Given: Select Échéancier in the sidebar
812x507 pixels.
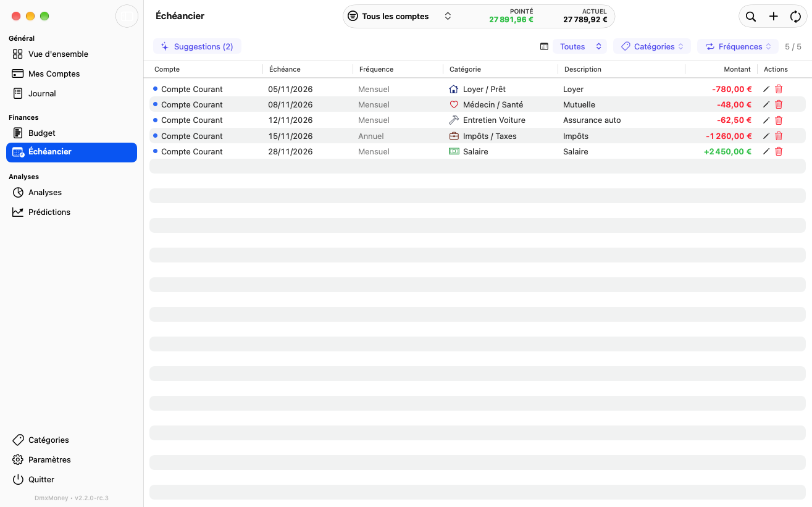Looking at the screenshot, I should 72,153.
